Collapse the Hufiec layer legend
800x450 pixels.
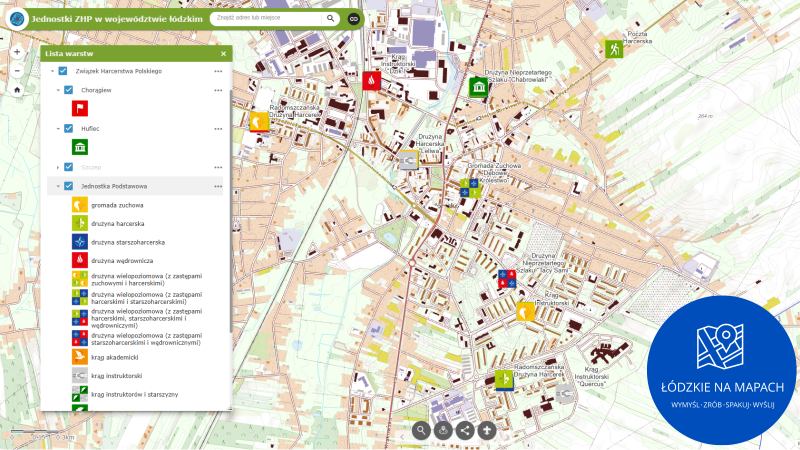pyautogui.click(x=58, y=129)
